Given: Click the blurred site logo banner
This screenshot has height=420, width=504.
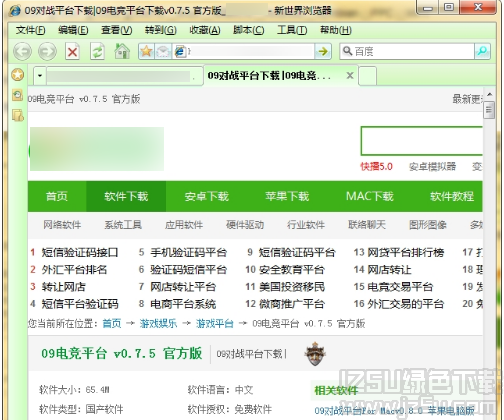Looking at the screenshot, I should pos(97,149).
